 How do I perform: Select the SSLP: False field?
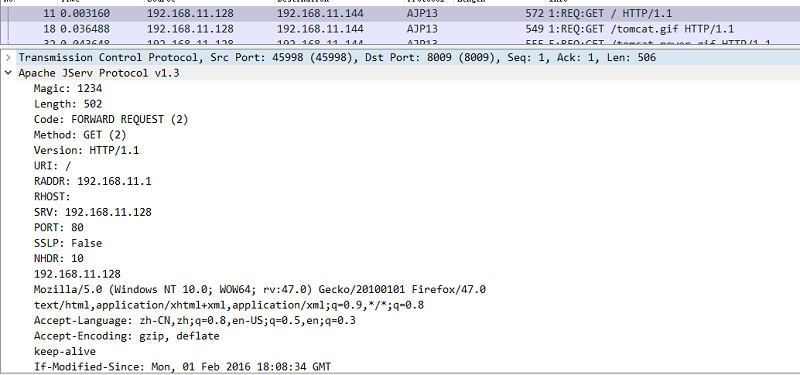click(x=68, y=243)
